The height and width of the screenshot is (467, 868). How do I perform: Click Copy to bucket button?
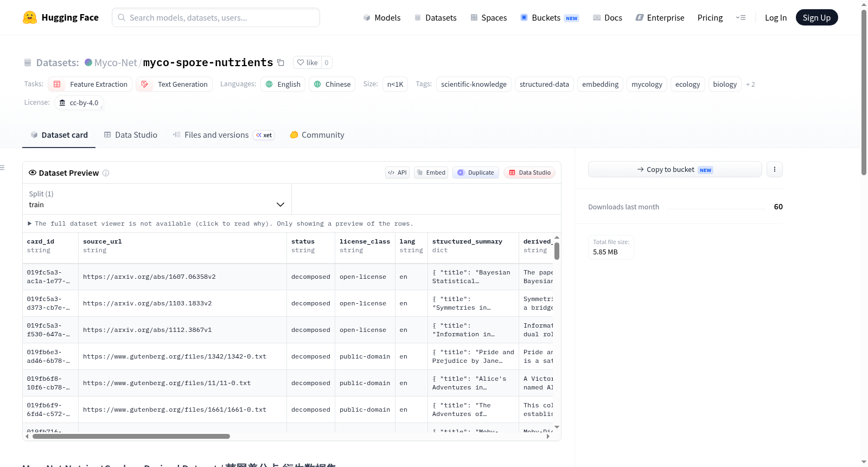click(675, 169)
